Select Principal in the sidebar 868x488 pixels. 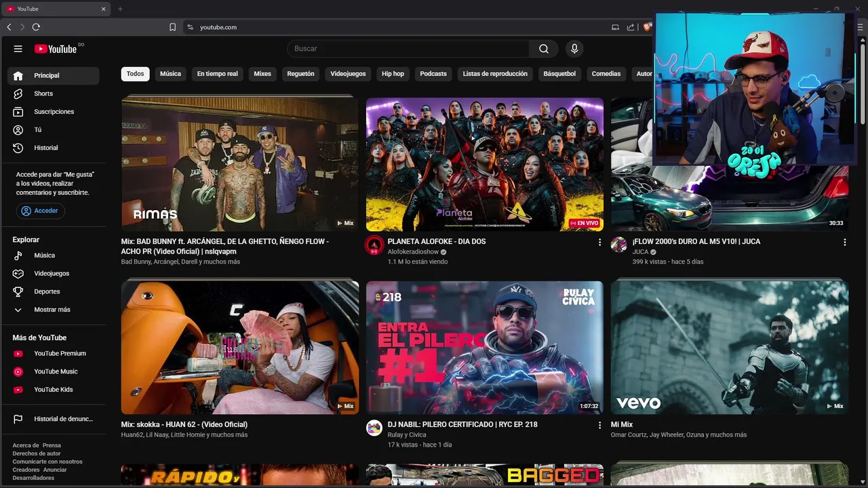54,75
